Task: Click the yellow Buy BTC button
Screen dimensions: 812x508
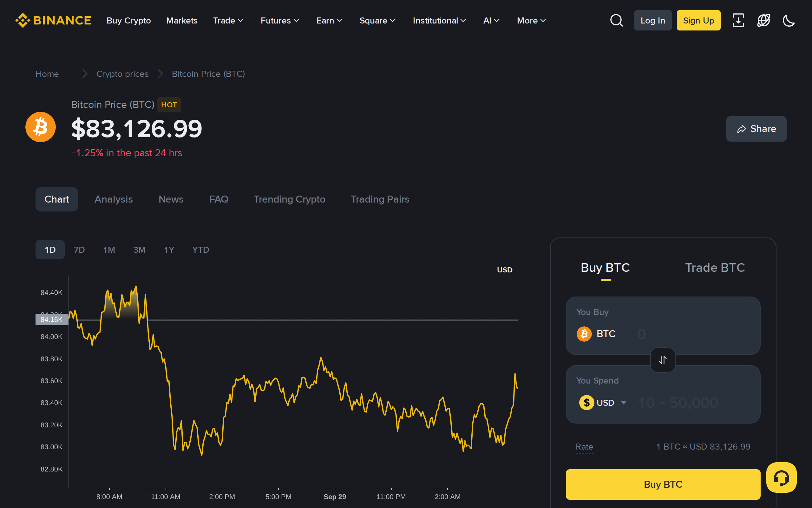Action: pos(663,484)
